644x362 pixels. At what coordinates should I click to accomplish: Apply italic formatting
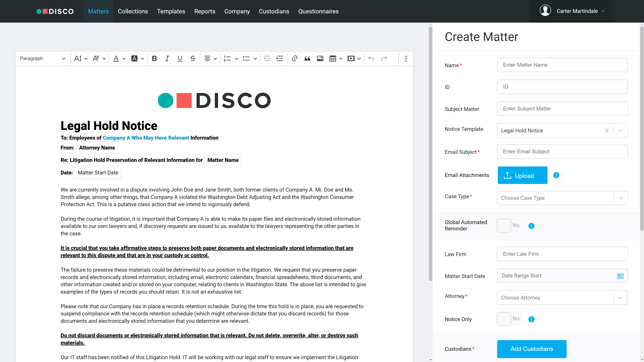pos(167,58)
